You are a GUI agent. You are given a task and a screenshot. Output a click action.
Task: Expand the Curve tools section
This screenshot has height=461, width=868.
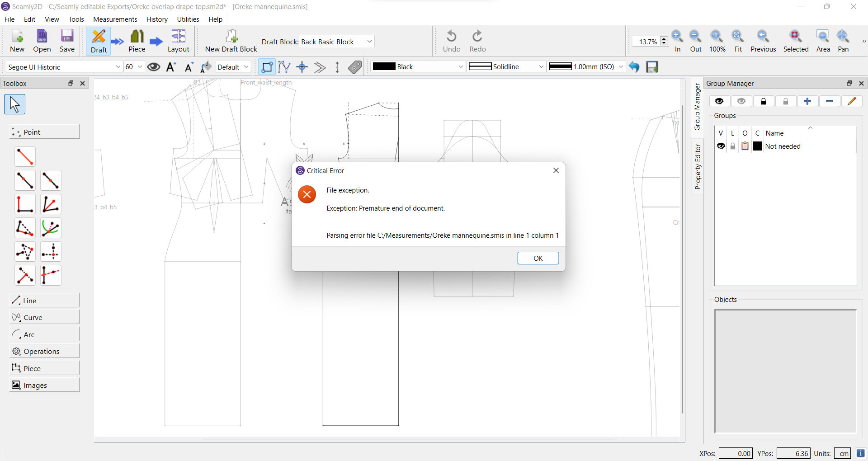pyautogui.click(x=44, y=317)
